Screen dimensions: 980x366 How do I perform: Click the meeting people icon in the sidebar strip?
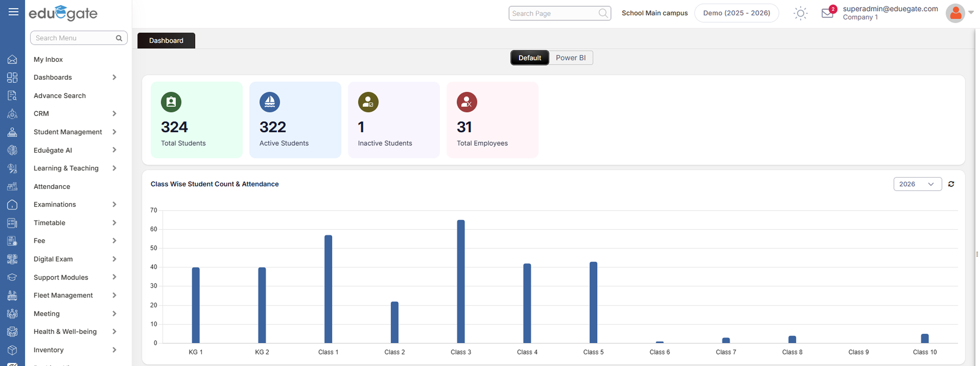click(x=12, y=314)
